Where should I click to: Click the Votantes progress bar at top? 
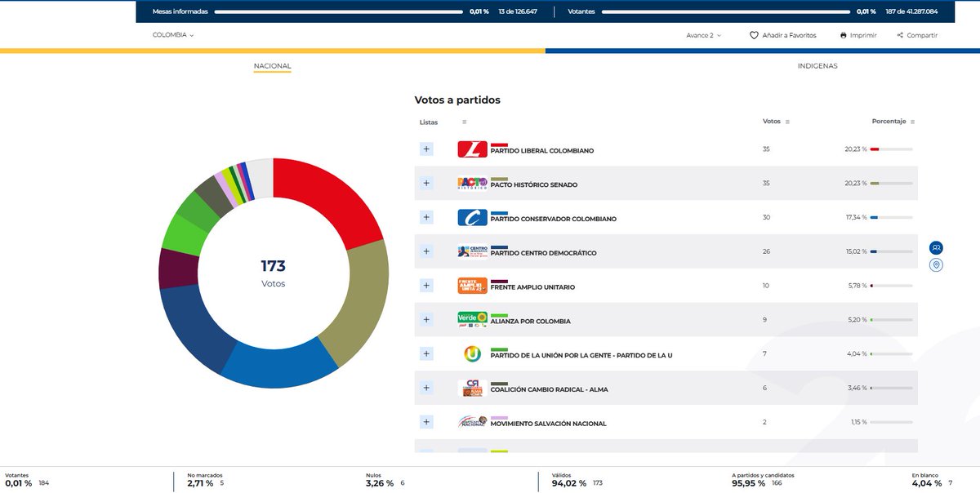724,12
